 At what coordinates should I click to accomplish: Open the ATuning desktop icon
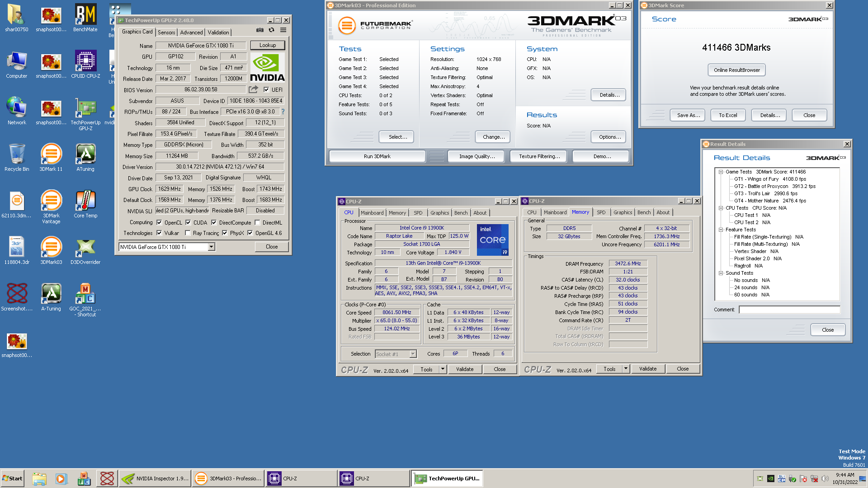point(85,157)
